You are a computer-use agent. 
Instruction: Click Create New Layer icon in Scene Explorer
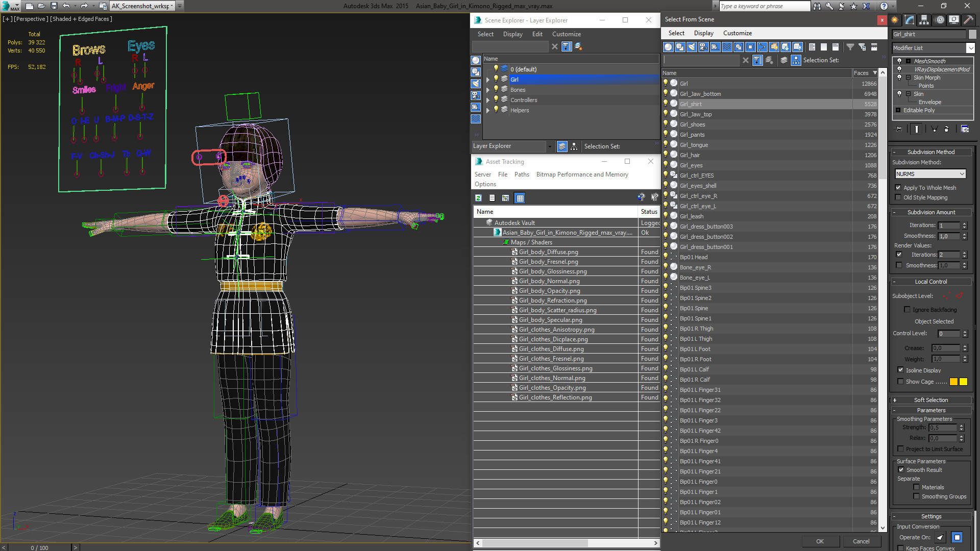[x=578, y=46]
